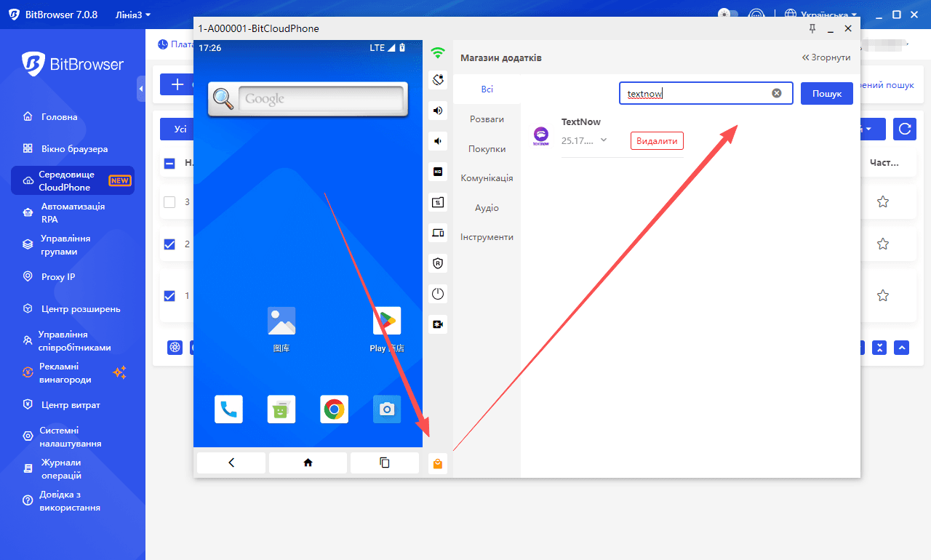Click the Пошук search button
Image resolution: width=931 pixels, height=560 pixels.
tap(826, 94)
